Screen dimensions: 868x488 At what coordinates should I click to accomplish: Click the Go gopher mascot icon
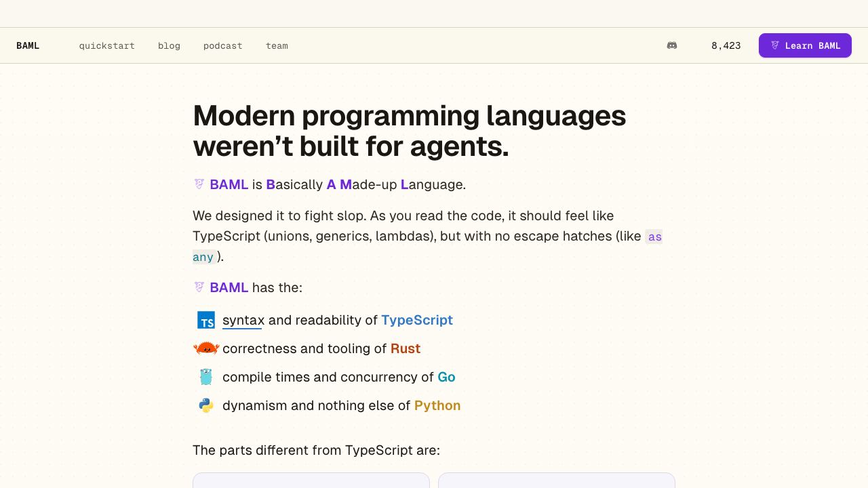click(x=206, y=377)
